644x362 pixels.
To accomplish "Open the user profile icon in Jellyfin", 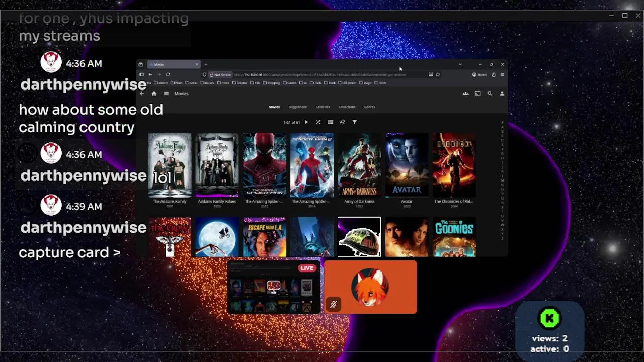I will 502,94.
